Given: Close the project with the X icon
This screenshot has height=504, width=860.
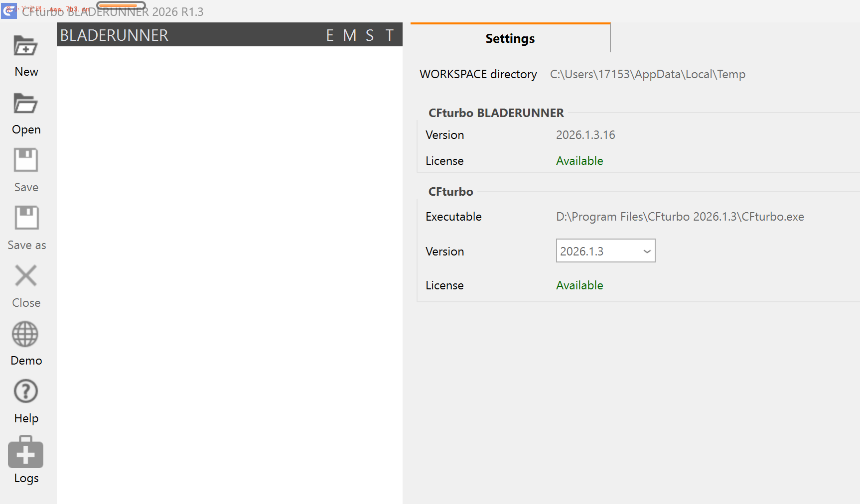Looking at the screenshot, I should [26, 275].
